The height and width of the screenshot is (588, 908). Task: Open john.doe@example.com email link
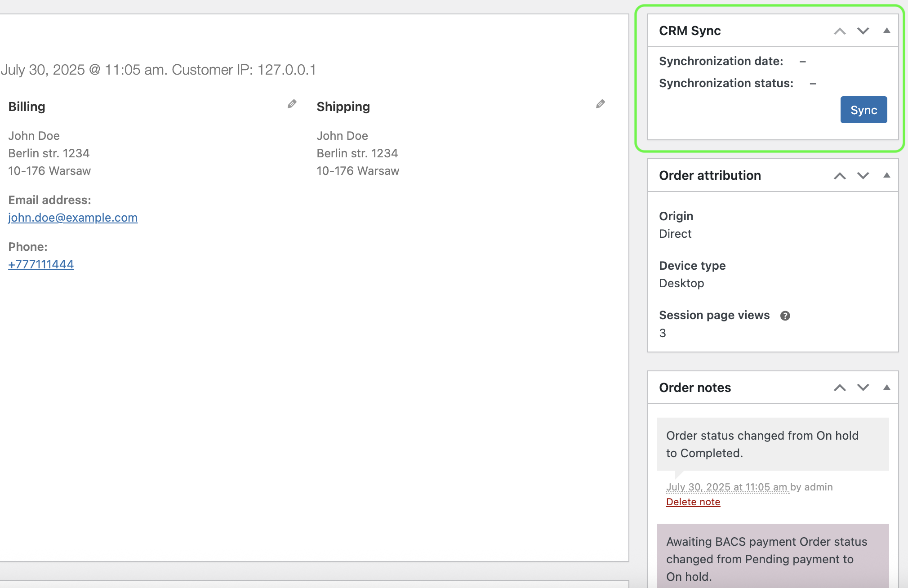[x=73, y=218]
